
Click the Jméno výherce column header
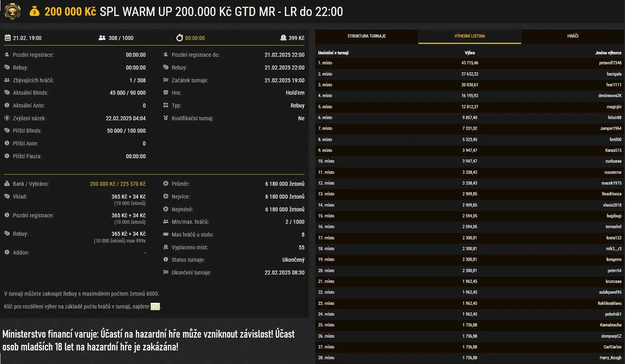pyautogui.click(x=608, y=53)
